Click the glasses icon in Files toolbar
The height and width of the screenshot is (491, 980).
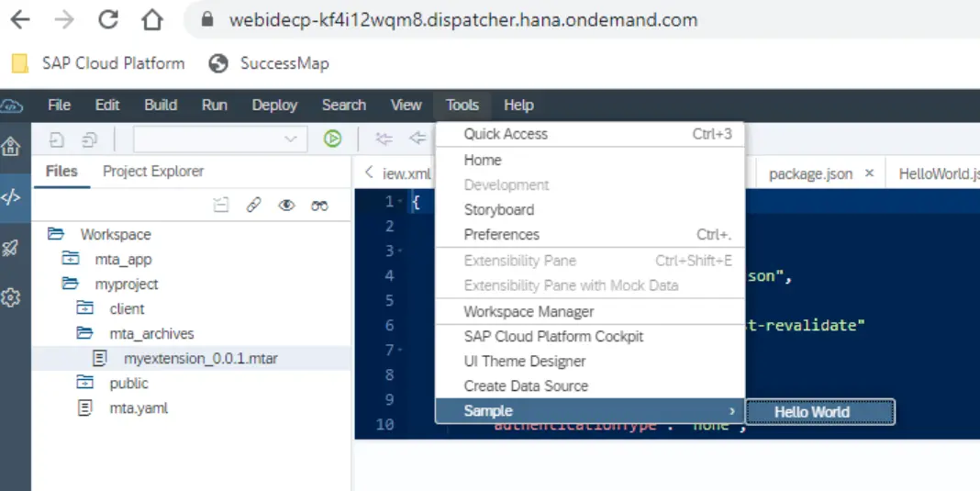(319, 206)
